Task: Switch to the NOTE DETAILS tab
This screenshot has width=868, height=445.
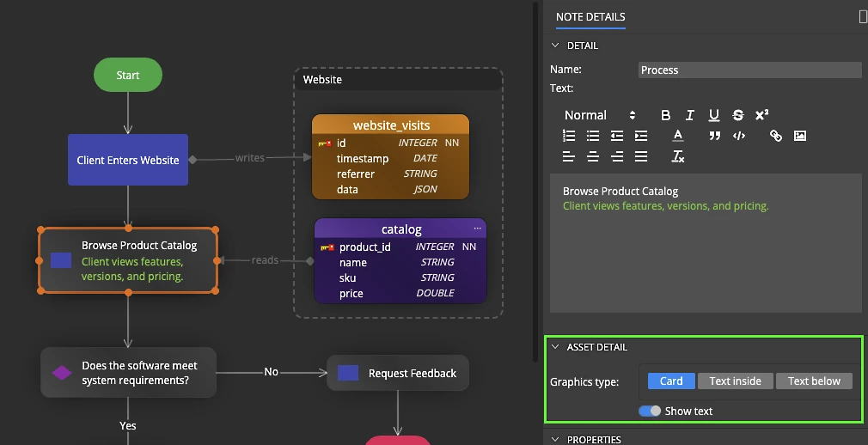Action: coord(590,17)
